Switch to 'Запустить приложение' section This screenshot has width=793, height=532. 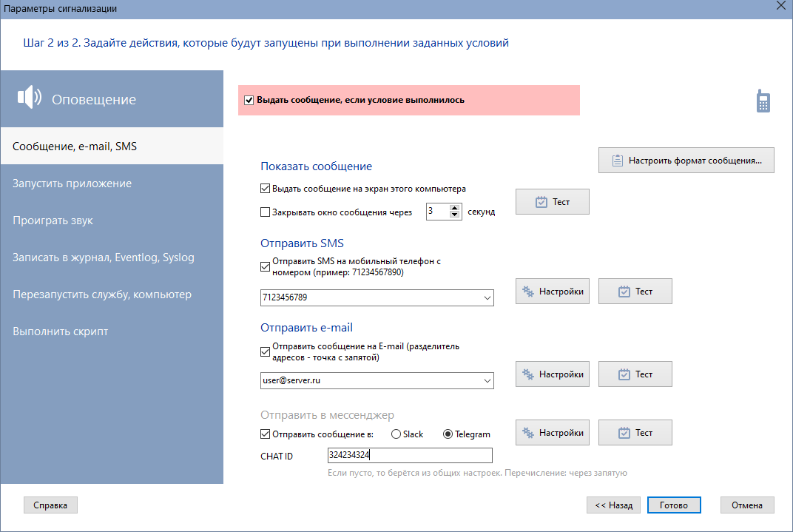[x=112, y=183]
